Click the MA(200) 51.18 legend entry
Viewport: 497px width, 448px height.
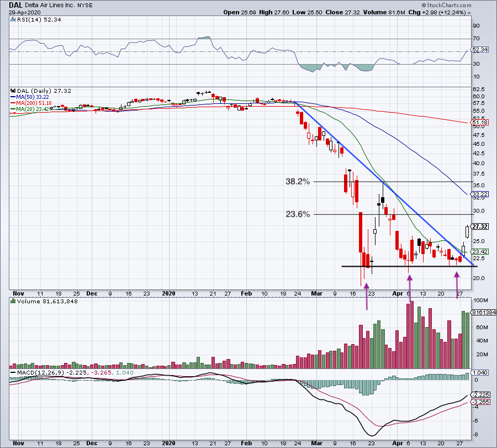(34, 103)
